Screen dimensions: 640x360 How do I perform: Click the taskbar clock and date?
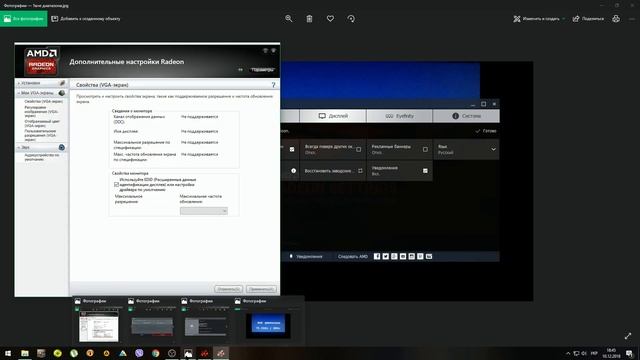[x=611, y=353]
